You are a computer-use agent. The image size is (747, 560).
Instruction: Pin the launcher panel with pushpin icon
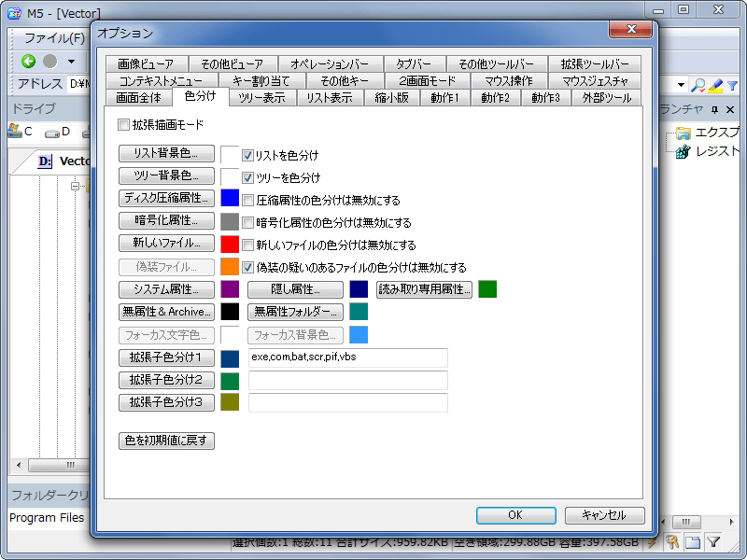coord(714,109)
